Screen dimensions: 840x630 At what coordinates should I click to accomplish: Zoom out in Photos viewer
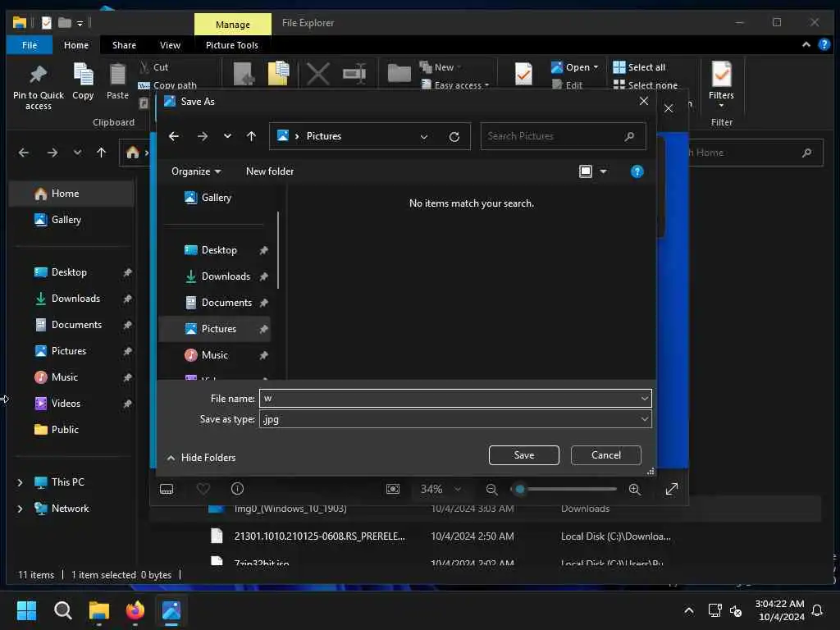(x=491, y=489)
